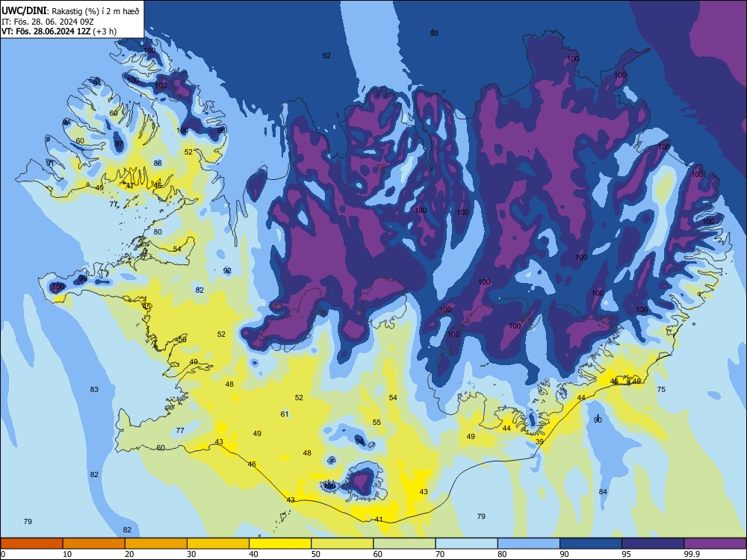The image size is (747, 560).
Task: Click the "95" legend tick label
Action: [627, 554]
